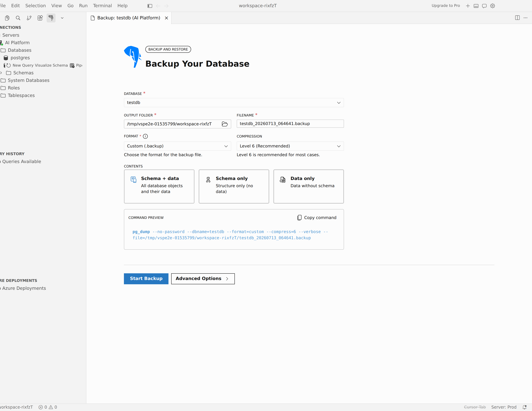Open the errors and warnings counts

[x=48, y=407]
